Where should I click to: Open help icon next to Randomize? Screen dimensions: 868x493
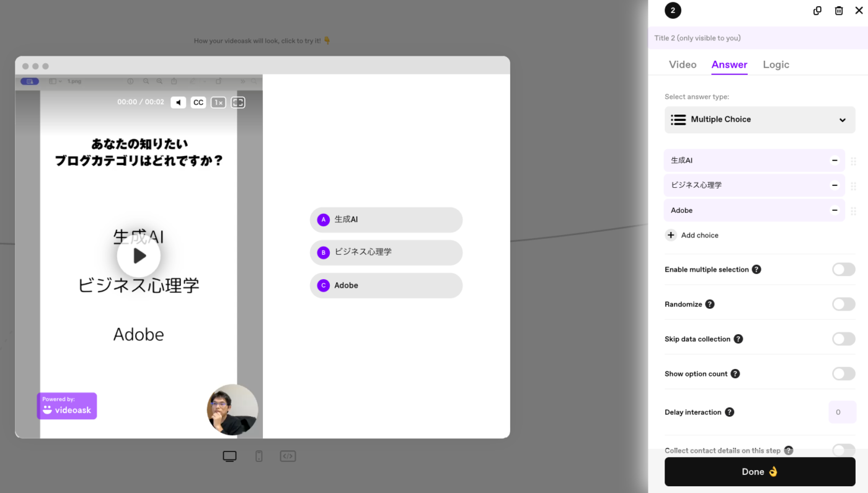710,304
